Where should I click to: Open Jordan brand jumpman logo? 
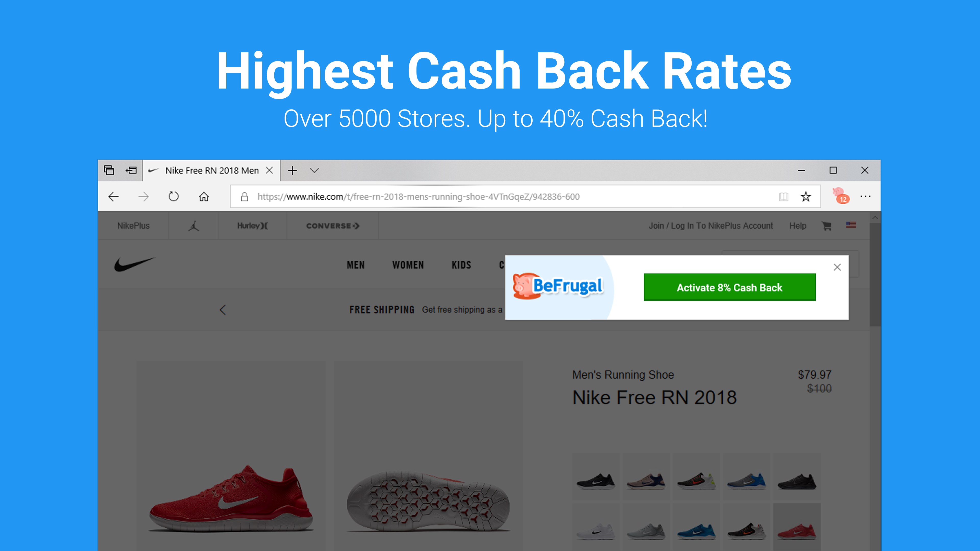point(194,226)
